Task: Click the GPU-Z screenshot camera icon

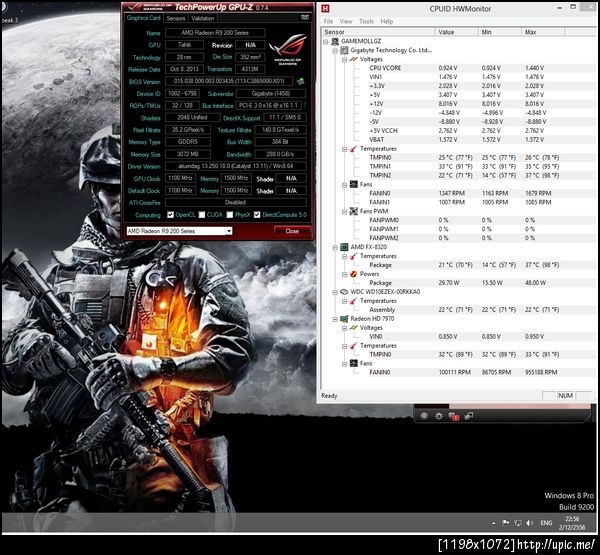Action: click(x=305, y=18)
